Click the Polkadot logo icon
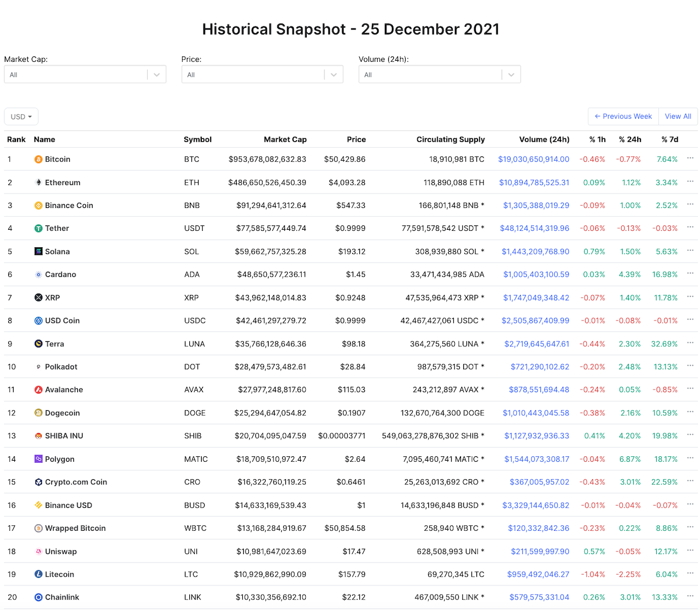 [38, 367]
